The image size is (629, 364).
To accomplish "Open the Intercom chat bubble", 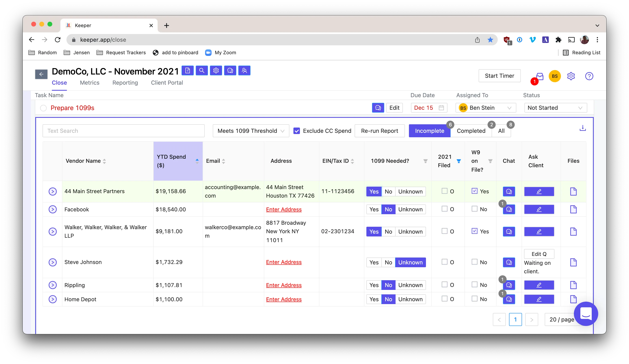I will click(586, 314).
